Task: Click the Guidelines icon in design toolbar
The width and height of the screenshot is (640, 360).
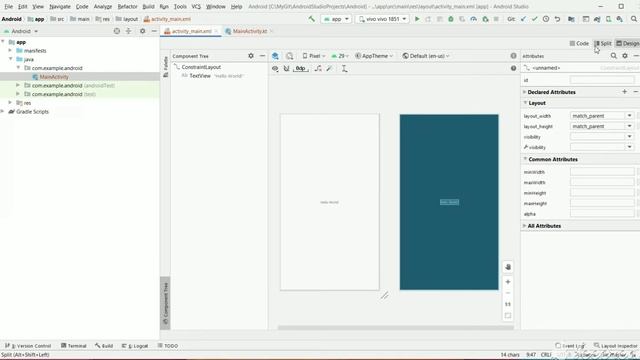Action: click(x=344, y=69)
